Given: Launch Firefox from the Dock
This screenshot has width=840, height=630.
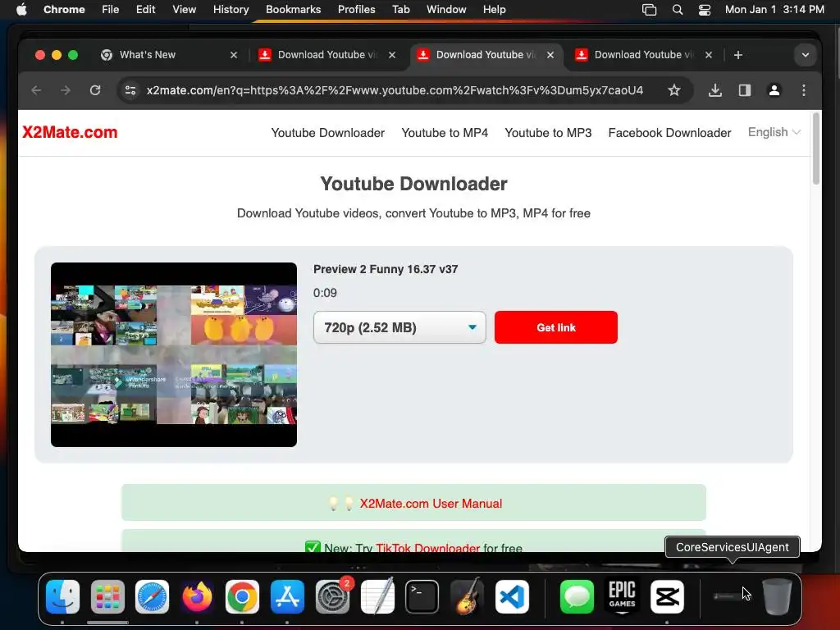Looking at the screenshot, I should click(x=197, y=596).
